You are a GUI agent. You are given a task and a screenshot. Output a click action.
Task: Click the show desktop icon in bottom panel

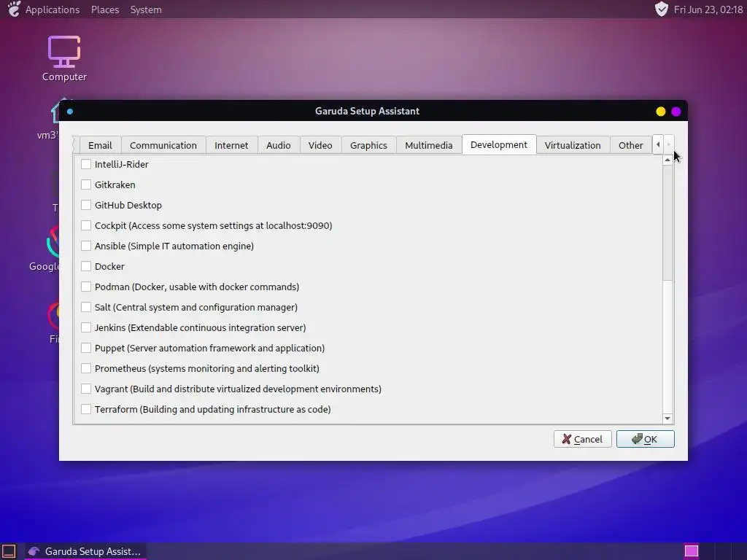(9, 551)
